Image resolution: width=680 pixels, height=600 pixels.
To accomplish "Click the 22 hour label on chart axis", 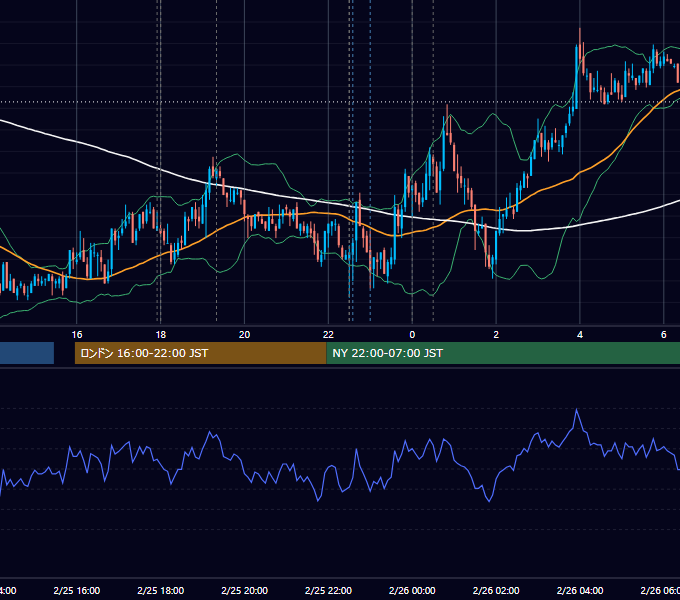I will tap(328, 335).
